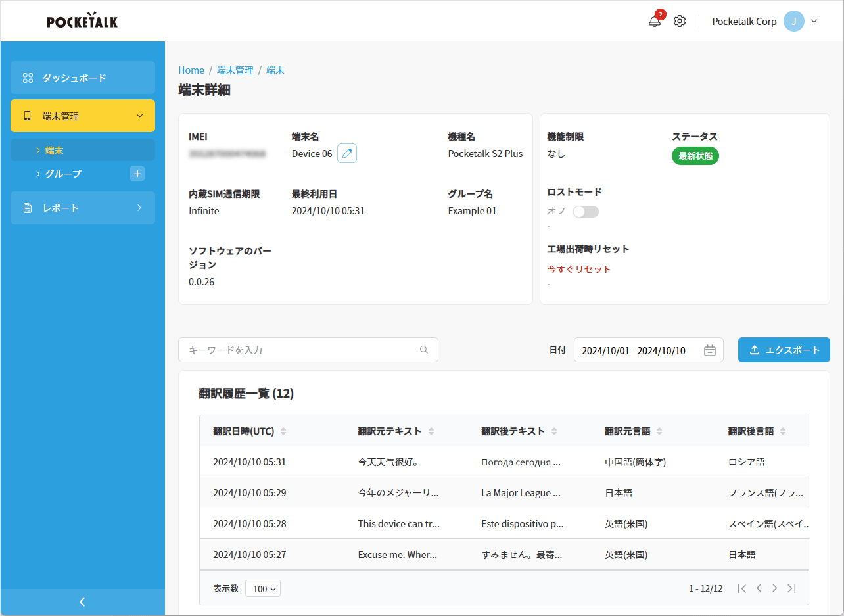Click group name Example 01

coord(473,211)
